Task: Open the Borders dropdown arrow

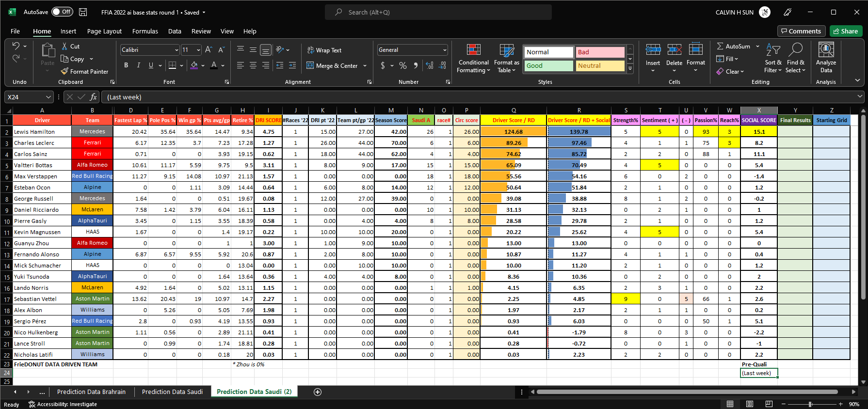Action: (x=182, y=65)
